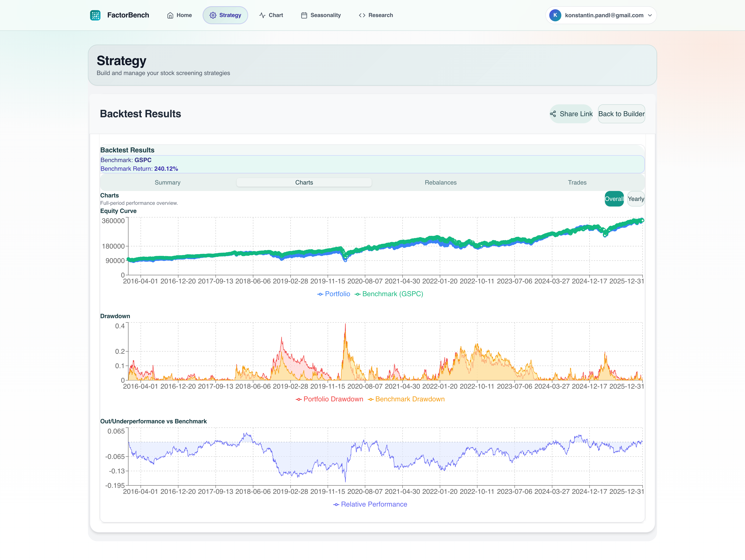The image size is (745, 560).
Task: Switch to the Summary tab
Action: 167,182
